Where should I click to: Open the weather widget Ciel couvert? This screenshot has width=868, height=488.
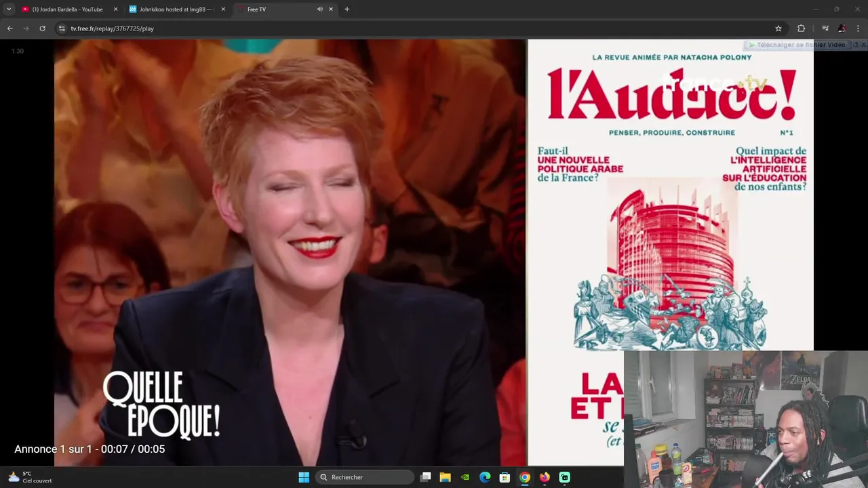coord(31,477)
